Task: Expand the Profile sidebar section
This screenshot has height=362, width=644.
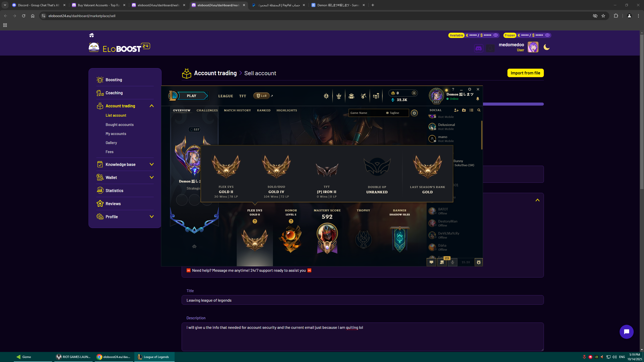Action: point(152,217)
